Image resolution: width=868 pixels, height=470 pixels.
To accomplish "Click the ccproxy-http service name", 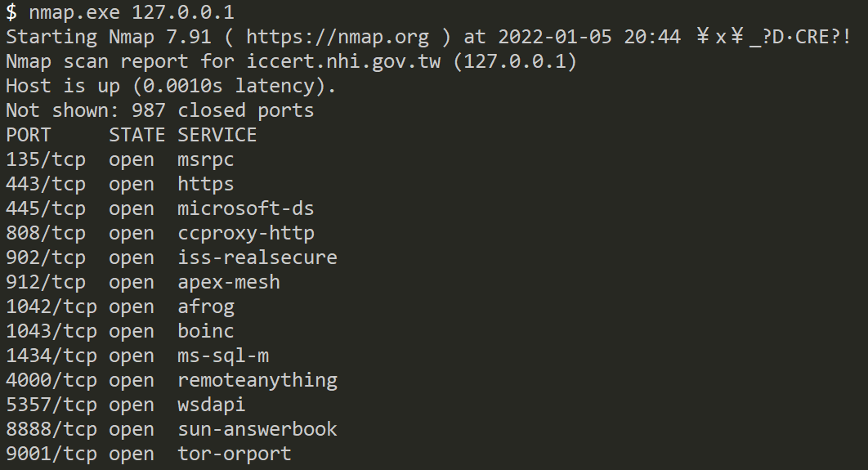I will [x=245, y=233].
